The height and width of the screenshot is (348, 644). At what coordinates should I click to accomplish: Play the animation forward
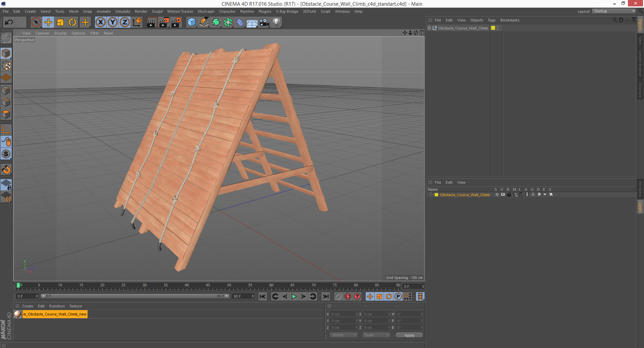pyautogui.click(x=294, y=296)
